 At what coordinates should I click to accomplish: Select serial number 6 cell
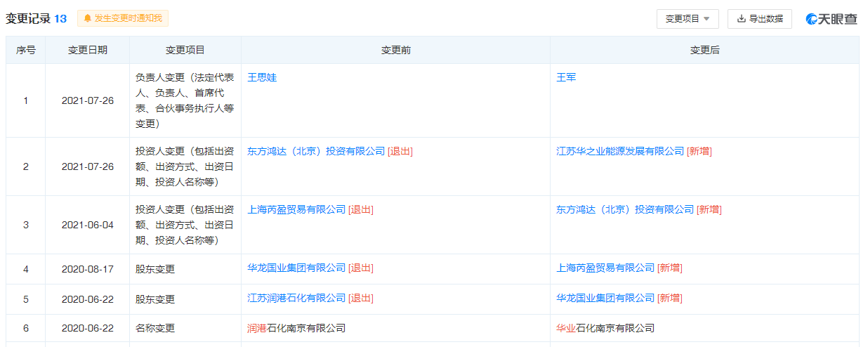pos(26,328)
